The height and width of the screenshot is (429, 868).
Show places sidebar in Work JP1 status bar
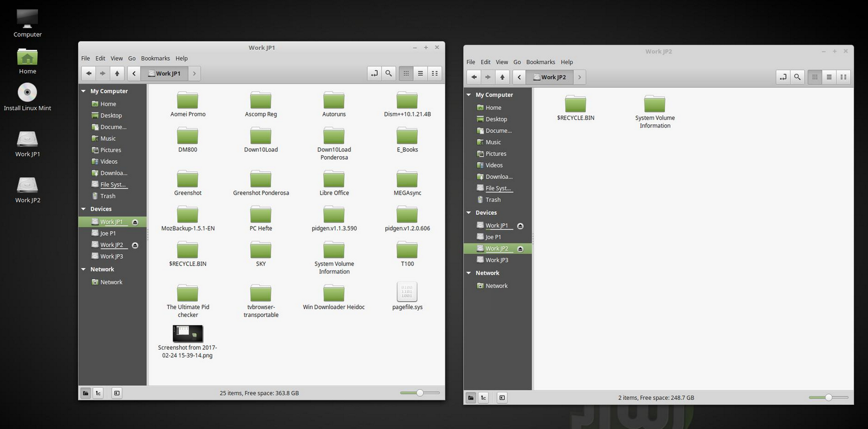(x=86, y=393)
